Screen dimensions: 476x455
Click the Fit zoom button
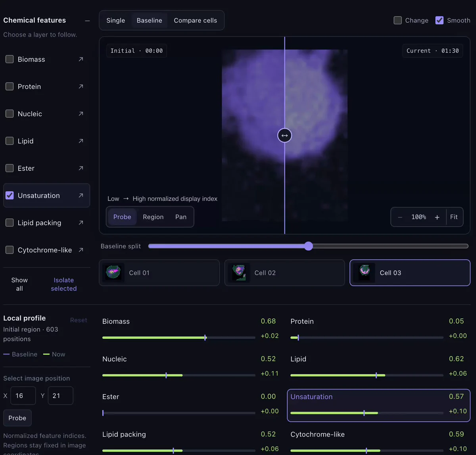(454, 217)
